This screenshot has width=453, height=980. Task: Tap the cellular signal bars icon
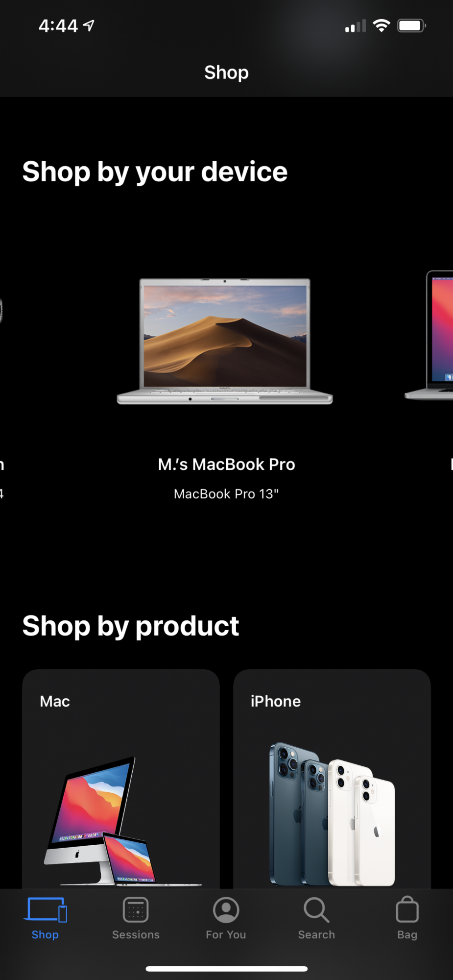[x=356, y=26]
